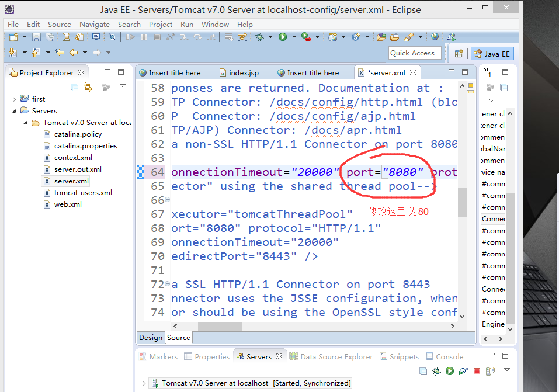Switch to the Source tab of the XML editor
This screenshot has width=559, height=392.
click(179, 338)
